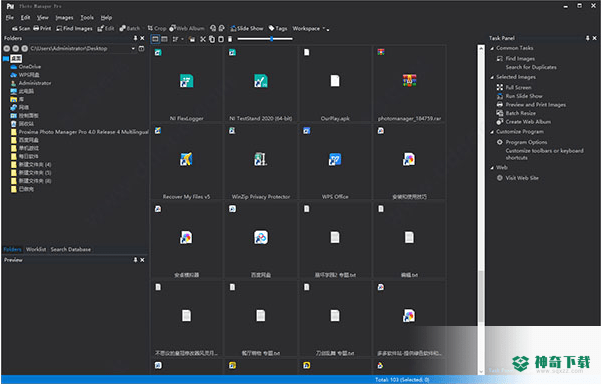The image size is (602, 385).
Task: Select OneDrive in folder tree
Action: point(30,67)
